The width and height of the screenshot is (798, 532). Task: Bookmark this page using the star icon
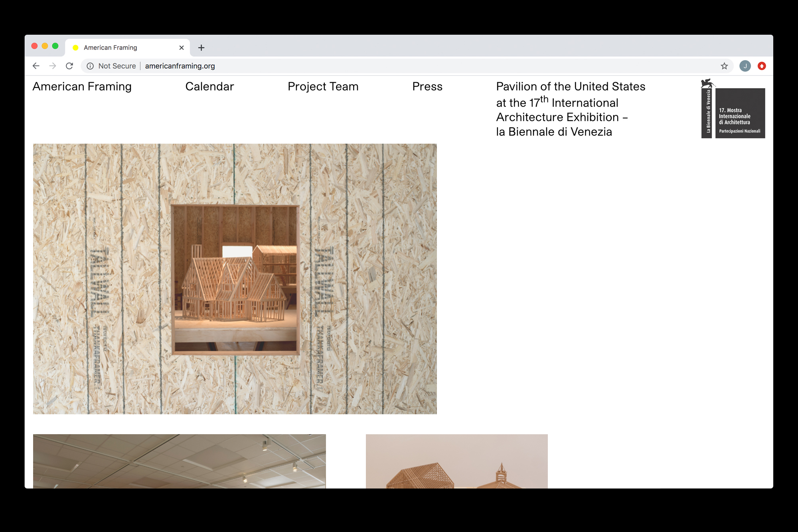coord(724,66)
